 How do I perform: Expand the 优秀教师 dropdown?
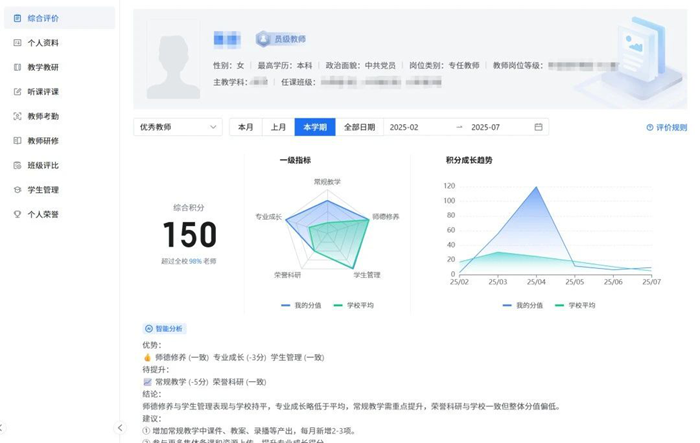coord(178,127)
